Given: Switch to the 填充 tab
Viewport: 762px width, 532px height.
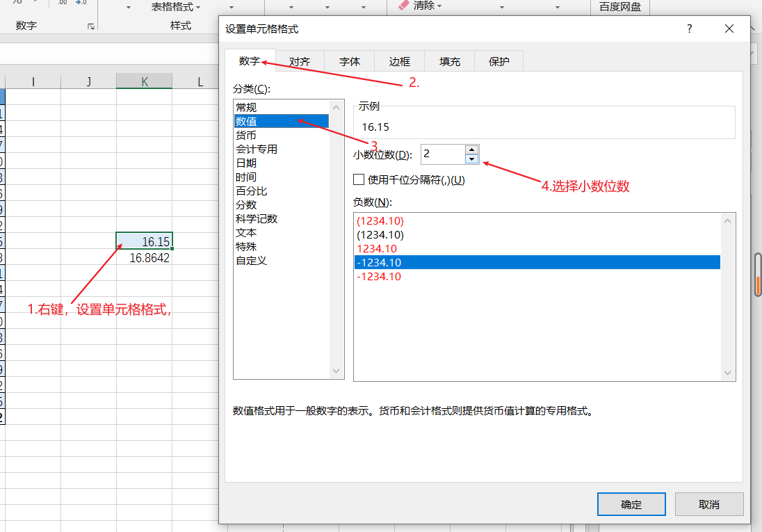Looking at the screenshot, I should tap(450, 61).
